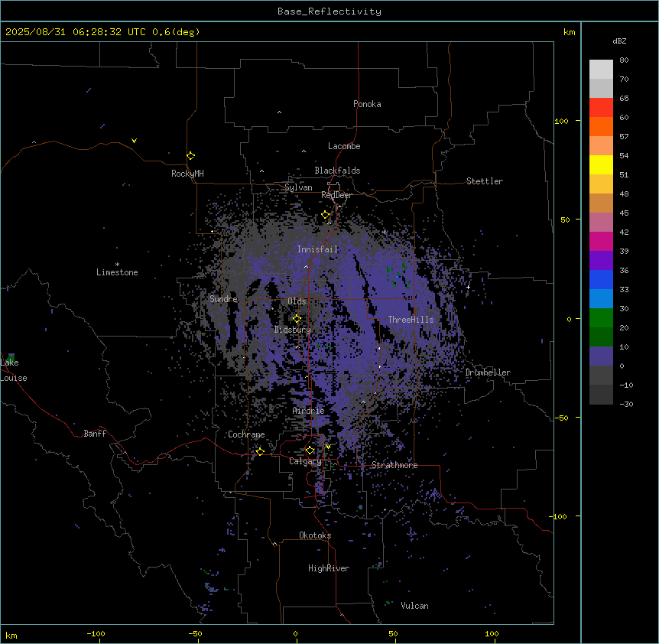This screenshot has width=659, height=644.
Task: Click the Airdrie city label
Action: point(309,411)
